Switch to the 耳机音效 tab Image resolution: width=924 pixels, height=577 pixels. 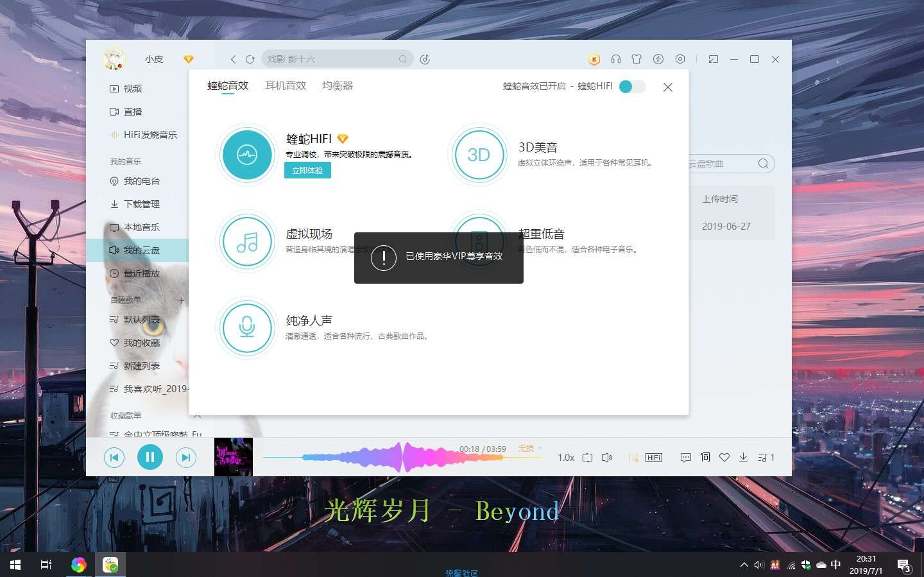tap(286, 85)
